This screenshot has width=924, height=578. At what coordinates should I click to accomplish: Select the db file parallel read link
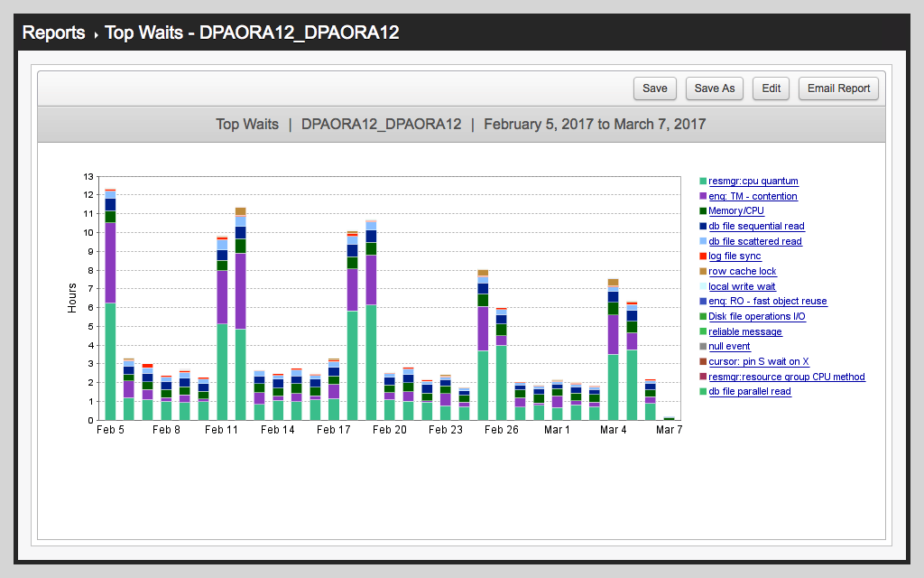coord(749,392)
